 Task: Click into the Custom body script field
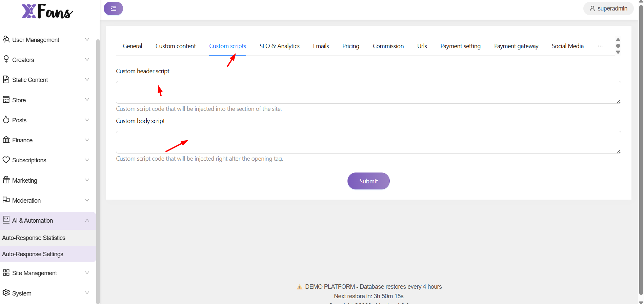[x=368, y=142]
